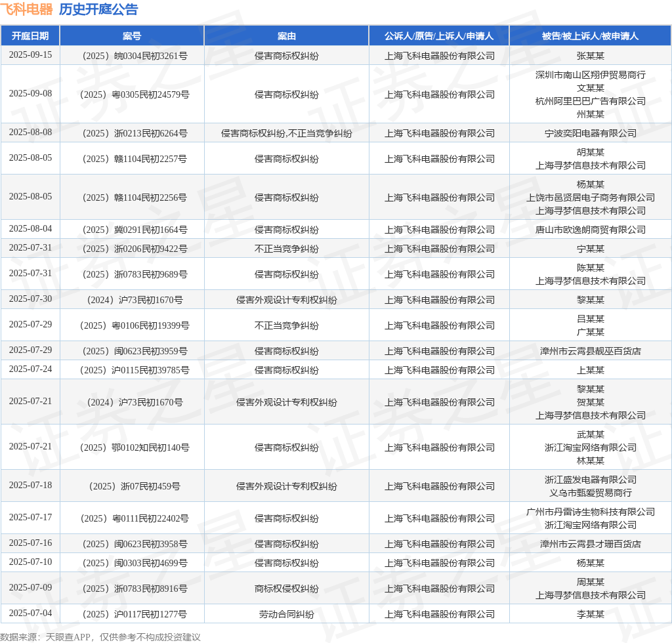This screenshot has height=643, width=672.
Task: Click defendant 宁某某
Action: click(x=590, y=249)
